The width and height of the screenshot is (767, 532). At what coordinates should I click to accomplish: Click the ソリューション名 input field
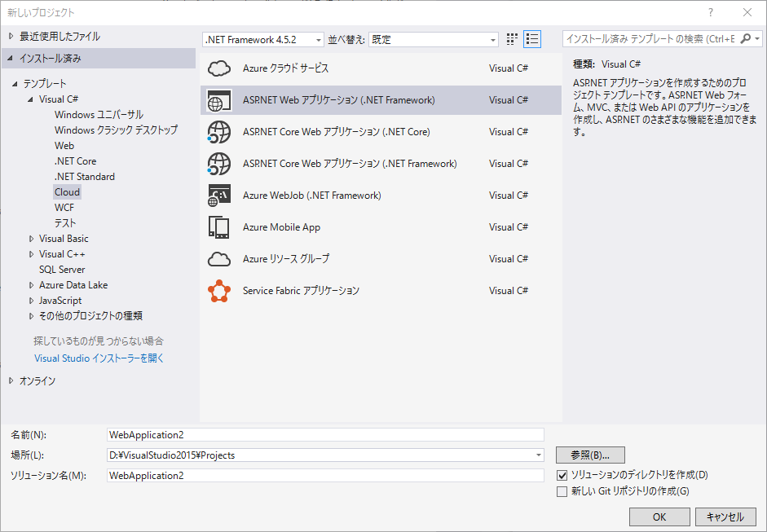pyautogui.click(x=325, y=475)
